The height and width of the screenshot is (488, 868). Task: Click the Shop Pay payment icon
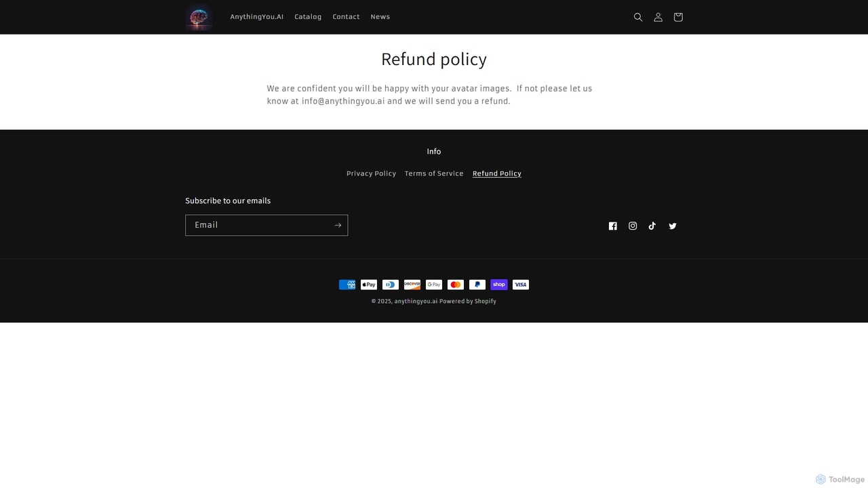tap(499, 285)
